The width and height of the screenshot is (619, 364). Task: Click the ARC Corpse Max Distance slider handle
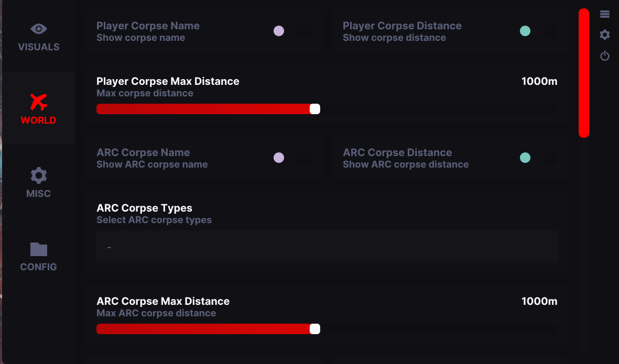tap(314, 329)
